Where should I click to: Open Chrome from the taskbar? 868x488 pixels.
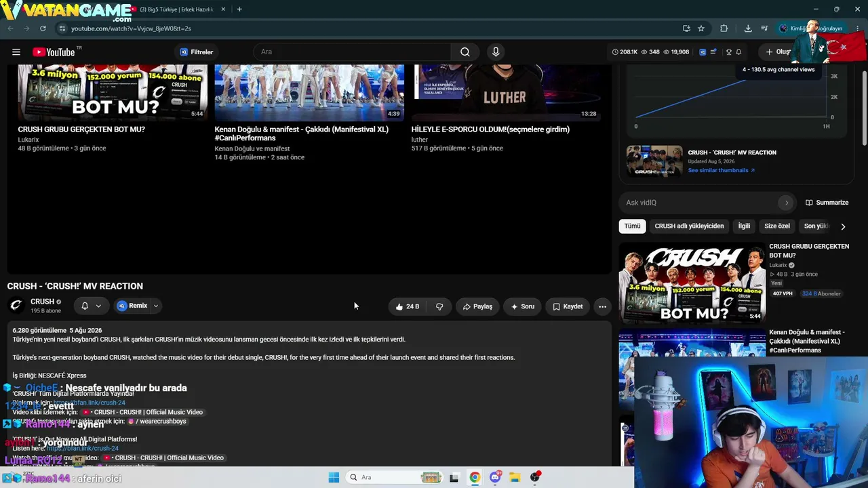[x=475, y=477]
